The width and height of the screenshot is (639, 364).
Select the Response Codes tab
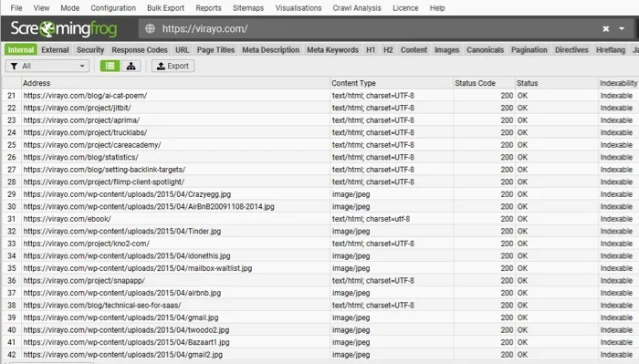tap(140, 49)
